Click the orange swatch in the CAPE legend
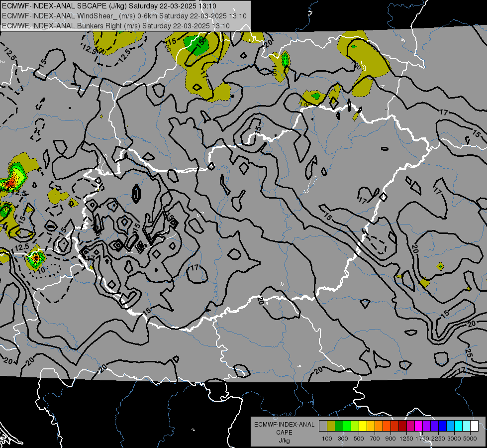 tap(379, 426)
